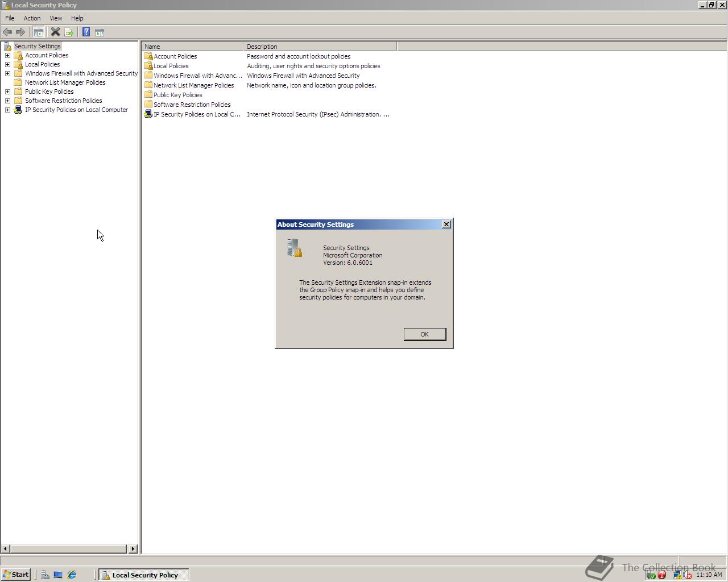Click the 11:10 AM taskbar clock
Viewport: 728px width, 582px height.
click(709, 575)
